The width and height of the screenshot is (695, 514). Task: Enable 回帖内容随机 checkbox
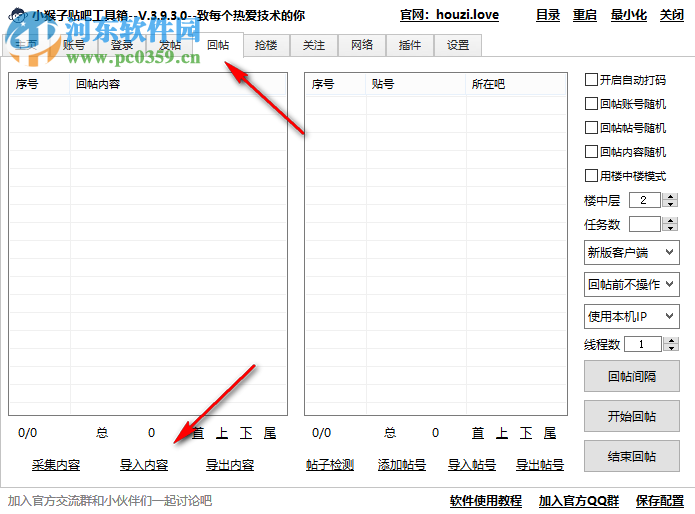[591, 152]
